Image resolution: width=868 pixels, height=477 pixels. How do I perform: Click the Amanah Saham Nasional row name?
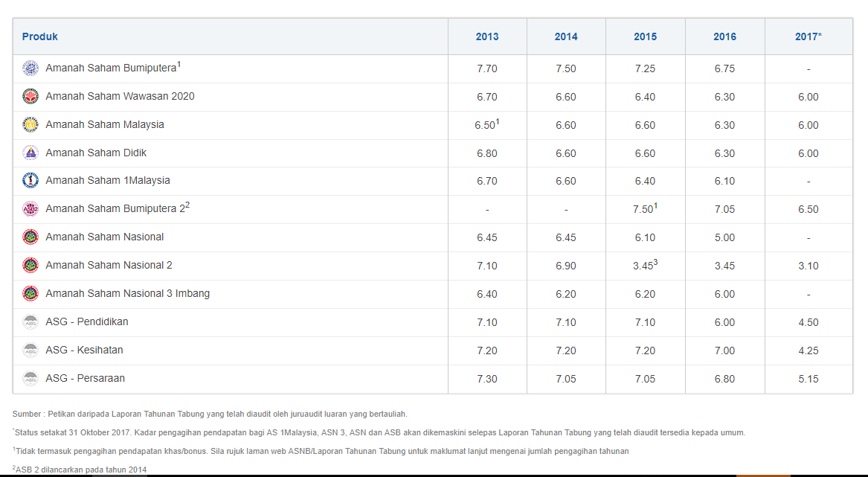[x=105, y=237]
